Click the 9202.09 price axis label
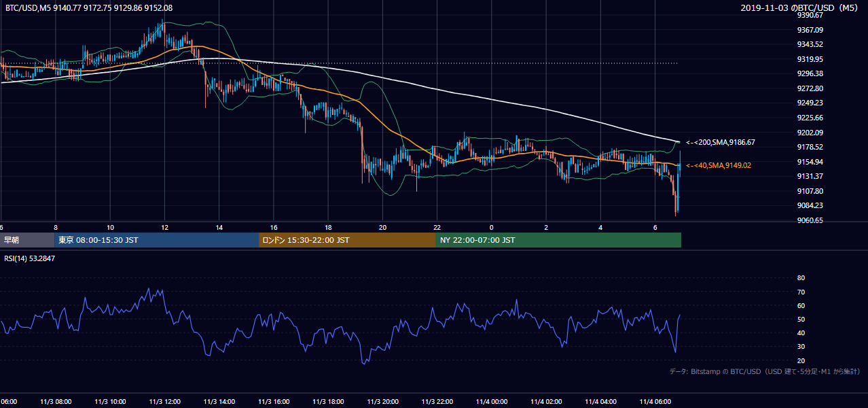This screenshot has width=868, height=408. [x=811, y=133]
